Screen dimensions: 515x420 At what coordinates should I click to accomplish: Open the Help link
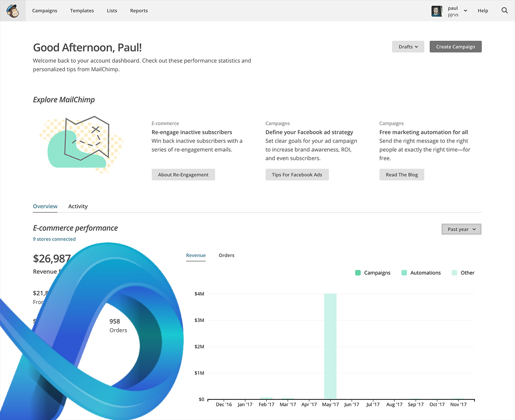pyautogui.click(x=483, y=11)
